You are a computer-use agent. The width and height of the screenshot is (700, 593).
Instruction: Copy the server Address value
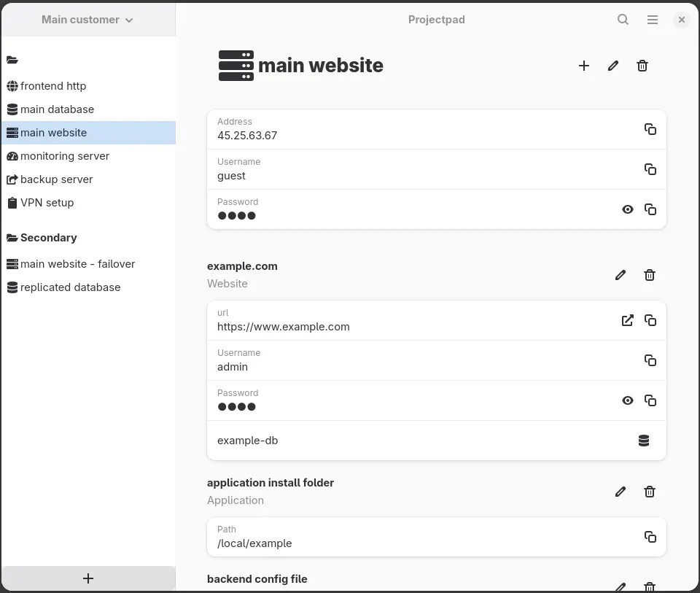click(650, 129)
